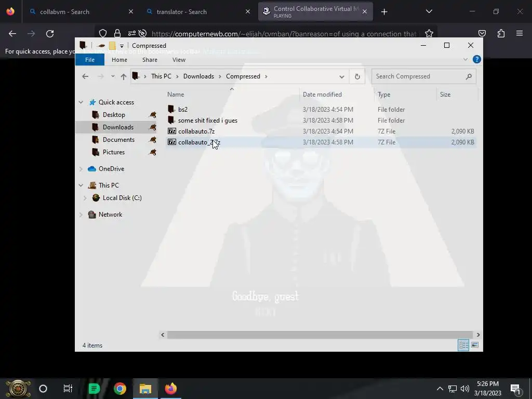Sort files by Size column
Image resolution: width=532 pixels, height=399 pixels.
click(457, 95)
